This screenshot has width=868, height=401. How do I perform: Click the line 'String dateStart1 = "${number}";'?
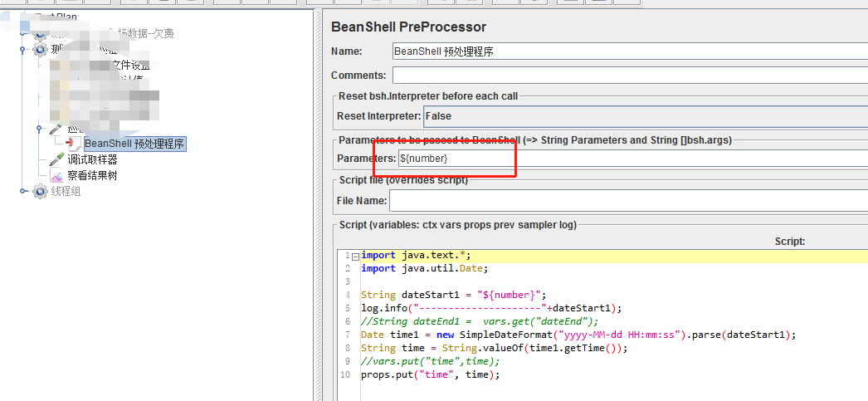(x=453, y=296)
